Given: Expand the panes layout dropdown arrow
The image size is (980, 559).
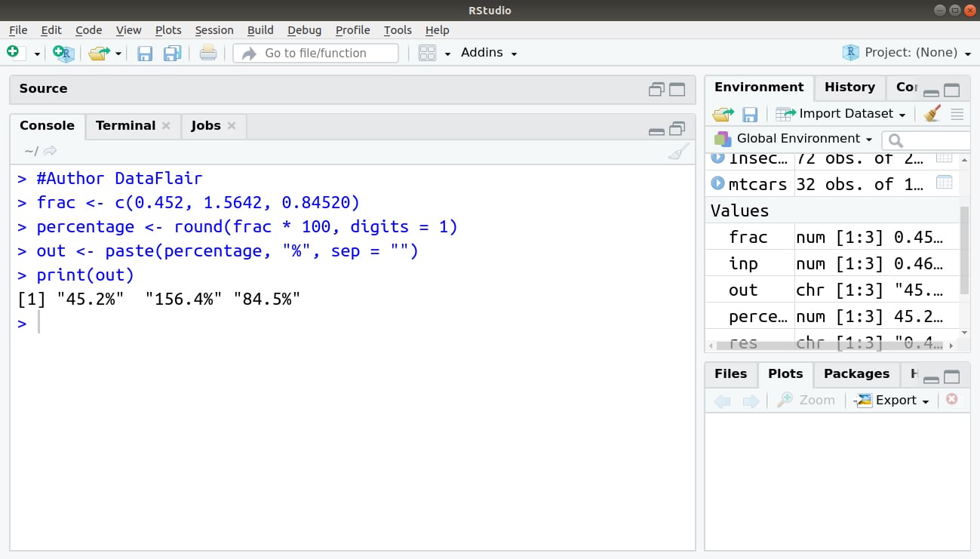Looking at the screenshot, I should pyautogui.click(x=447, y=54).
